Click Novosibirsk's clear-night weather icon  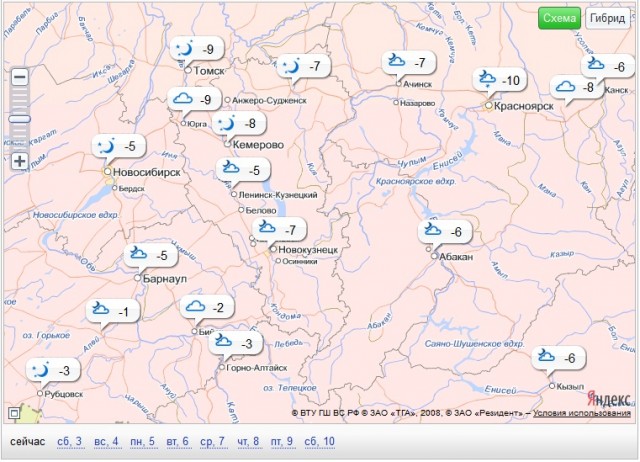click(106, 146)
